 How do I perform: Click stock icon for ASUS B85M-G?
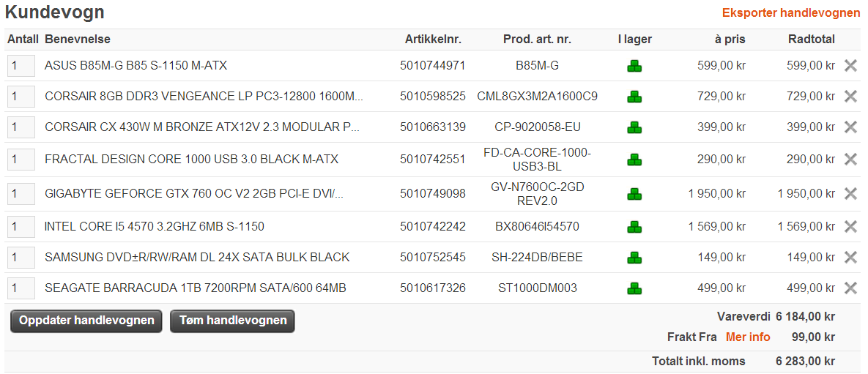point(634,67)
